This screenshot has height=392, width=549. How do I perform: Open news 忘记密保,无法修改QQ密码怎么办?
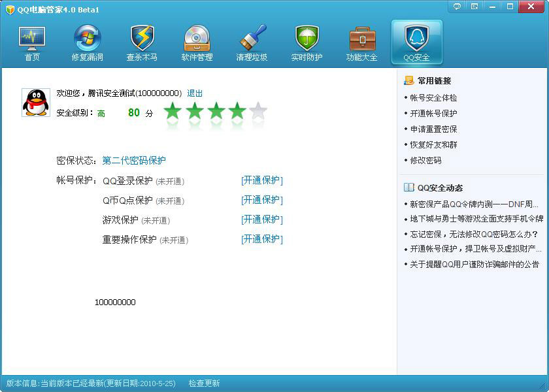pyautogui.click(x=474, y=234)
